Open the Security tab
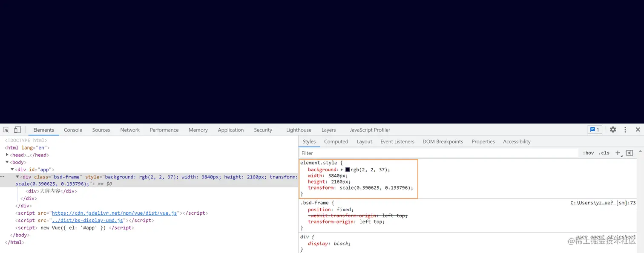The height and width of the screenshot is (253, 644). [x=263, y=130]
